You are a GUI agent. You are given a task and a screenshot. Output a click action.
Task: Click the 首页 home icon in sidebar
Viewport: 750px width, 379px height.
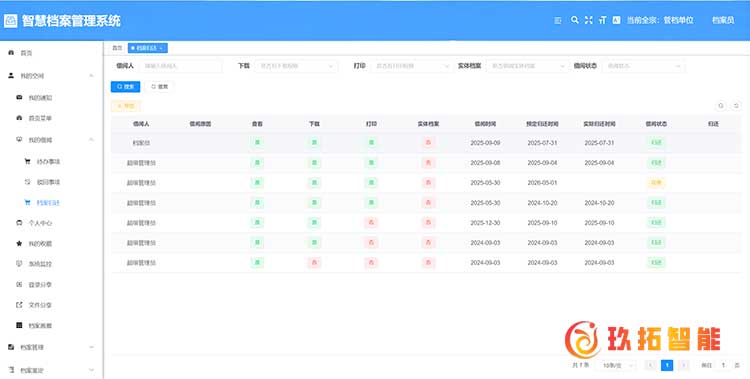[11, 53]
